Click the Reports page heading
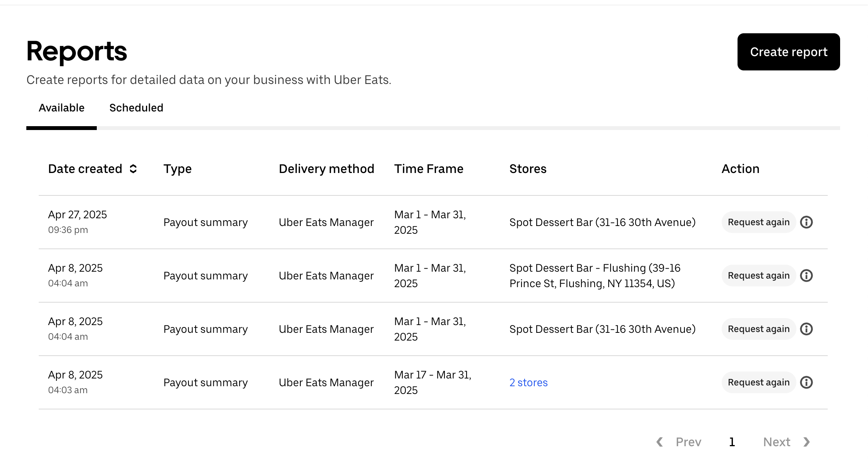 coord(77,51)
